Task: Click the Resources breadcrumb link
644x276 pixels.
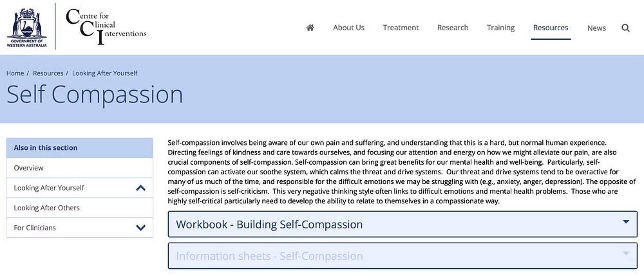Action: (x=48, y=73)
